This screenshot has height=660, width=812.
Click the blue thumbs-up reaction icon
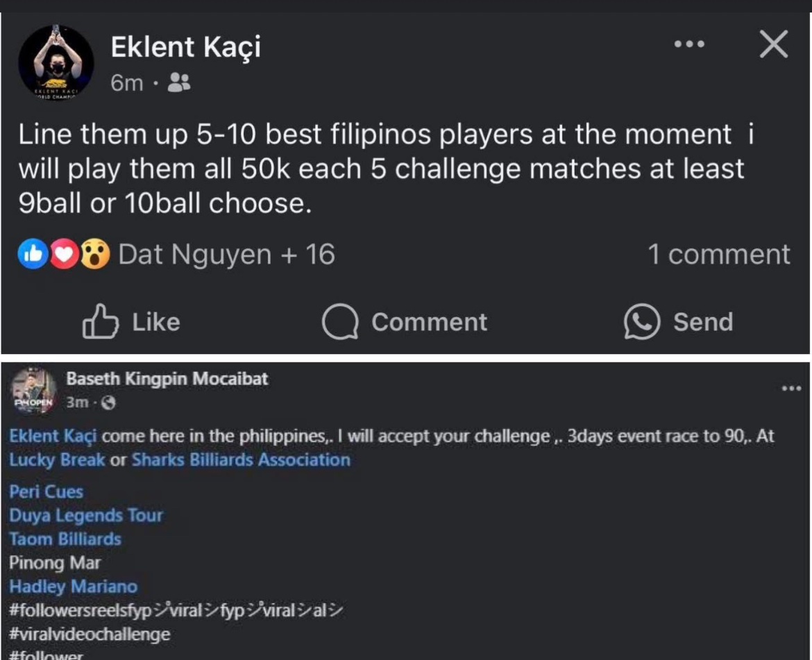click(x=33, y=255)
